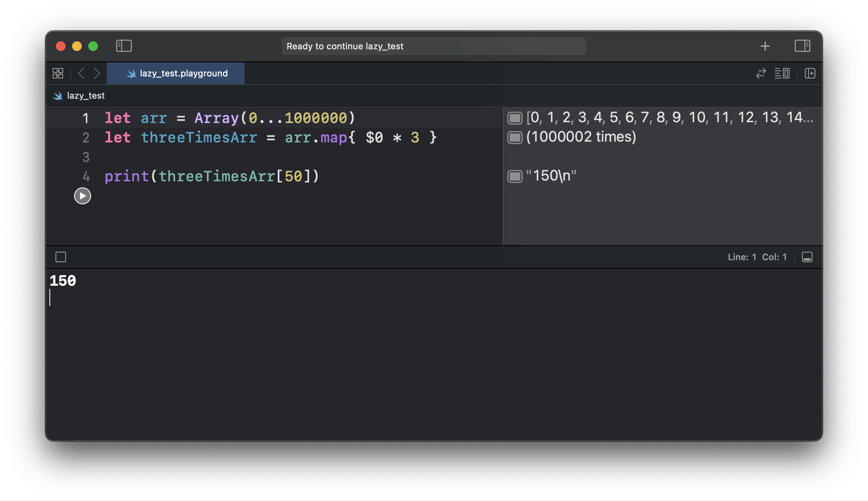Toggle the left navigator sidebar icon
Image resolution: width=868 pixels, height=501 pixels.
[124, 46]
